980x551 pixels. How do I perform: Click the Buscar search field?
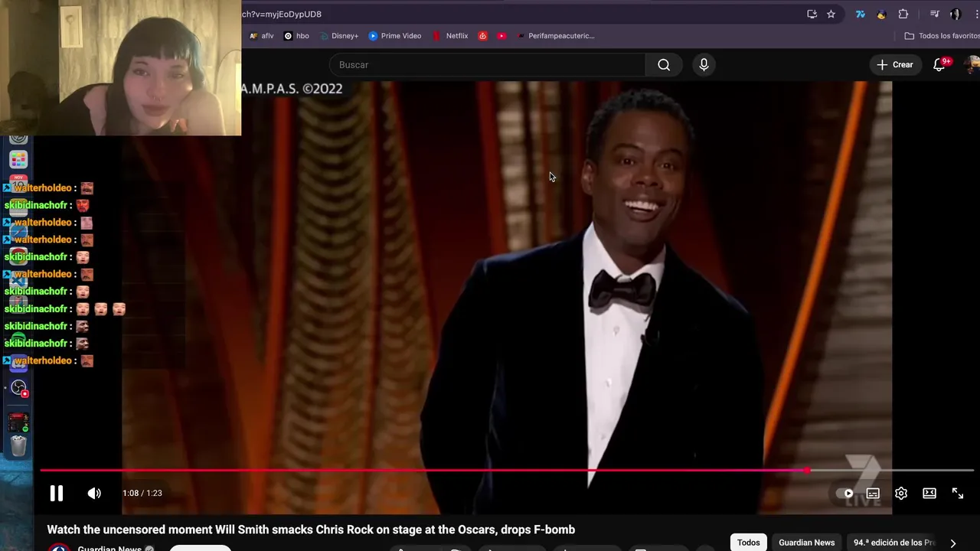pos(487,65)
